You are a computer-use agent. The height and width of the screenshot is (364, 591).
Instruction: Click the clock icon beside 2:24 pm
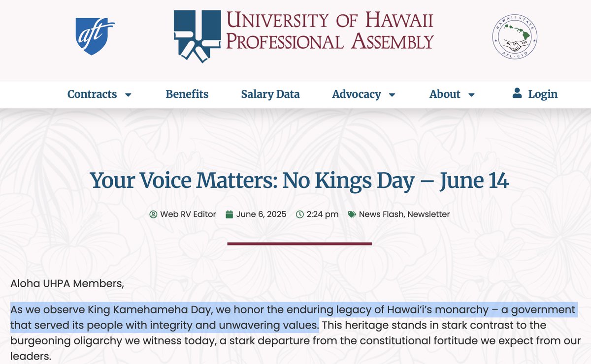pos(299,214)
